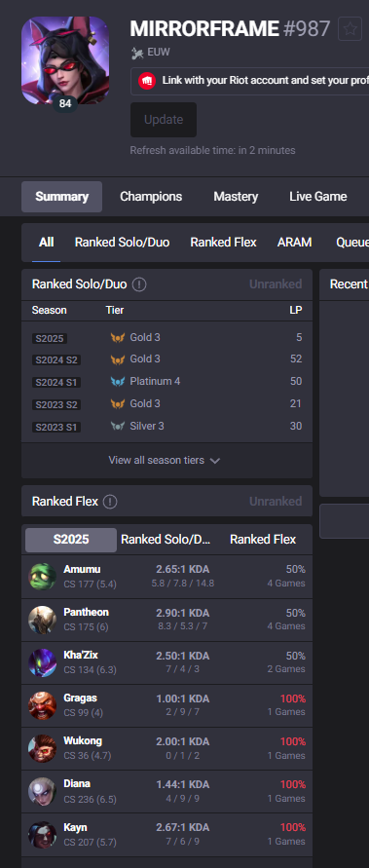
Task: Switch to the Mastery tab
Action: pos(236,197)
